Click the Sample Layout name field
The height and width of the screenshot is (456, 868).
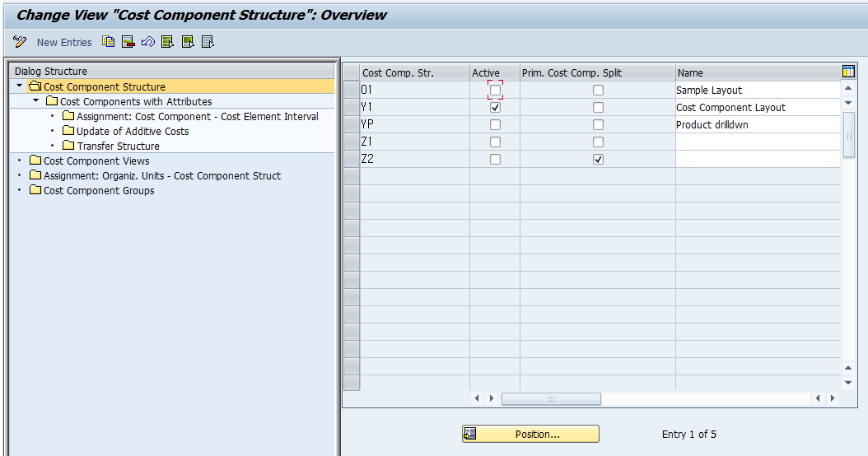tap(758, 91)
